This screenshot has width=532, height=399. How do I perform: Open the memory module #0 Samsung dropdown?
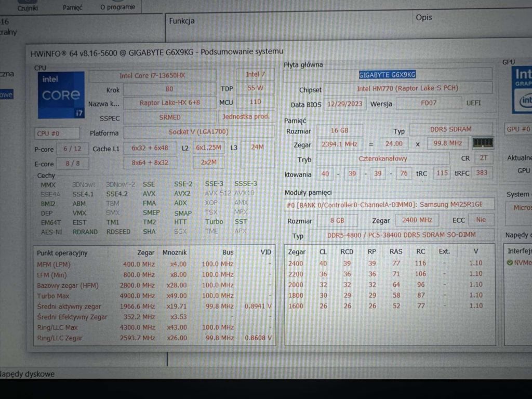pos(389,205)
